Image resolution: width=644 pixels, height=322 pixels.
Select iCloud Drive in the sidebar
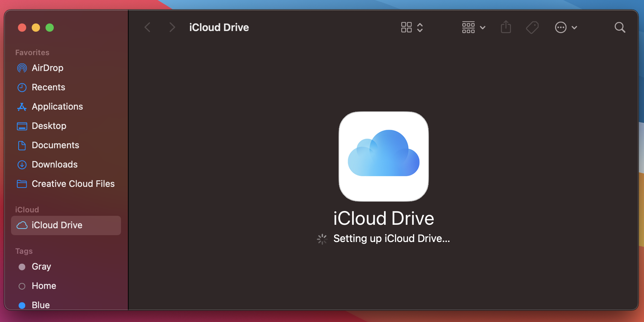(66, 225)
